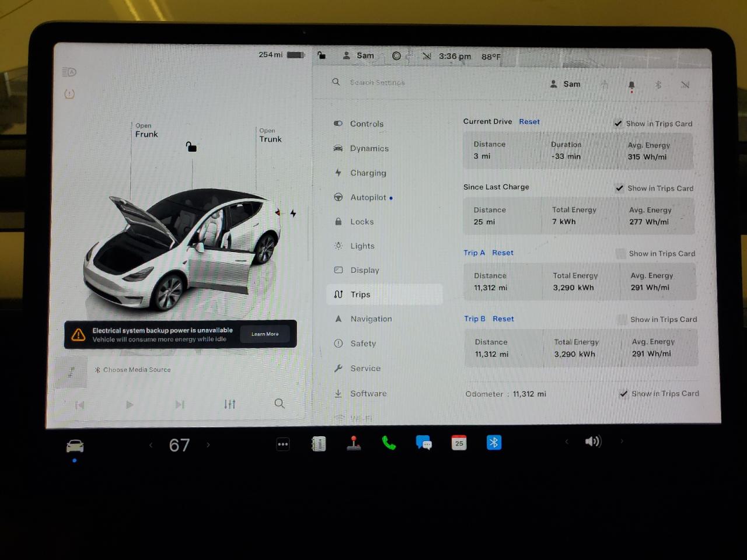The image size is (747, 560).
Task: Open the three-dot app launcher
Action: point(283,444)
